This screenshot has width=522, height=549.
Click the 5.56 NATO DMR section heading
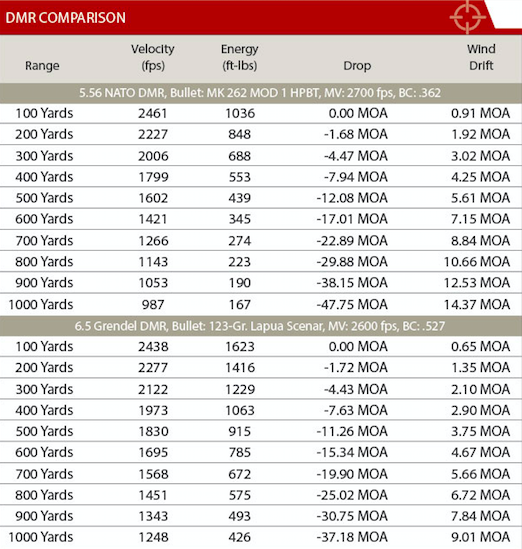point(260,93)
